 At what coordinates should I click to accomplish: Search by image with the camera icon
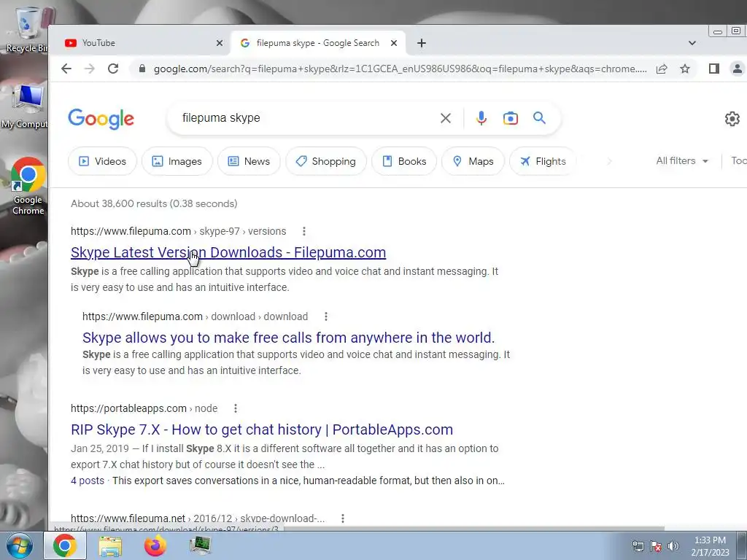[x=510, y=118]
